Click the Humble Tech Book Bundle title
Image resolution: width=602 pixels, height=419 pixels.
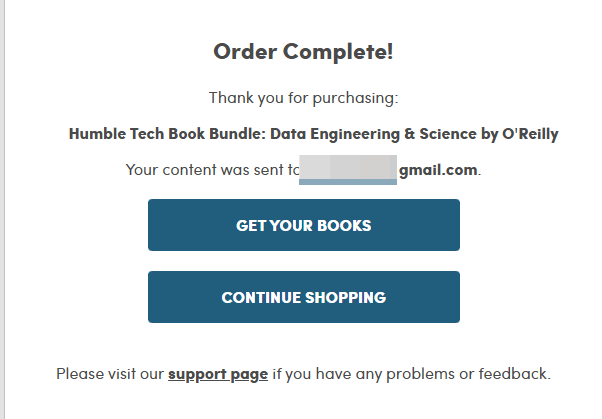click(313, 134)
